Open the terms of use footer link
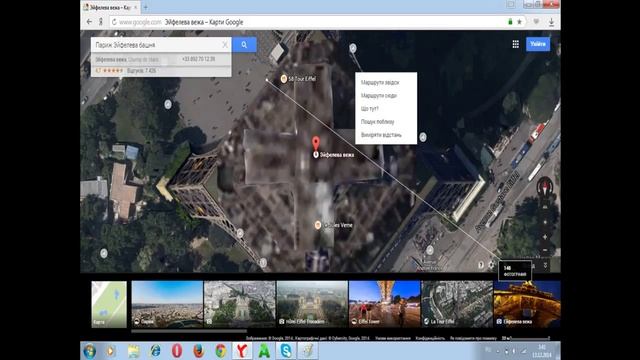The image size is (640, 360). coord(393,338)
